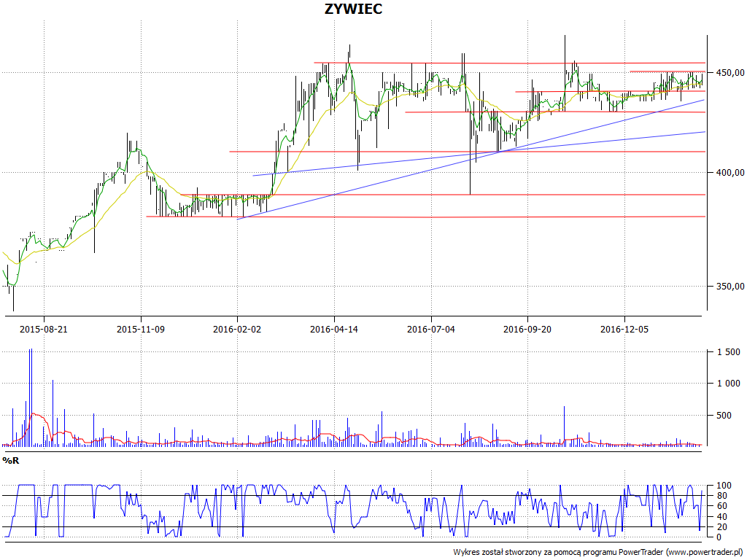Click the 350,00 price axis label

[729, 286]
